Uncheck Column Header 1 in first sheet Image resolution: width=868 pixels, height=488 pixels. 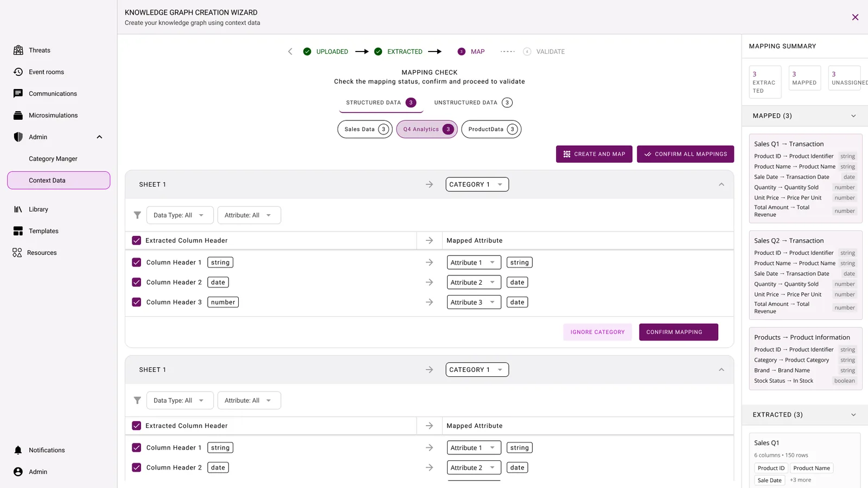click(x=137, y=262)
